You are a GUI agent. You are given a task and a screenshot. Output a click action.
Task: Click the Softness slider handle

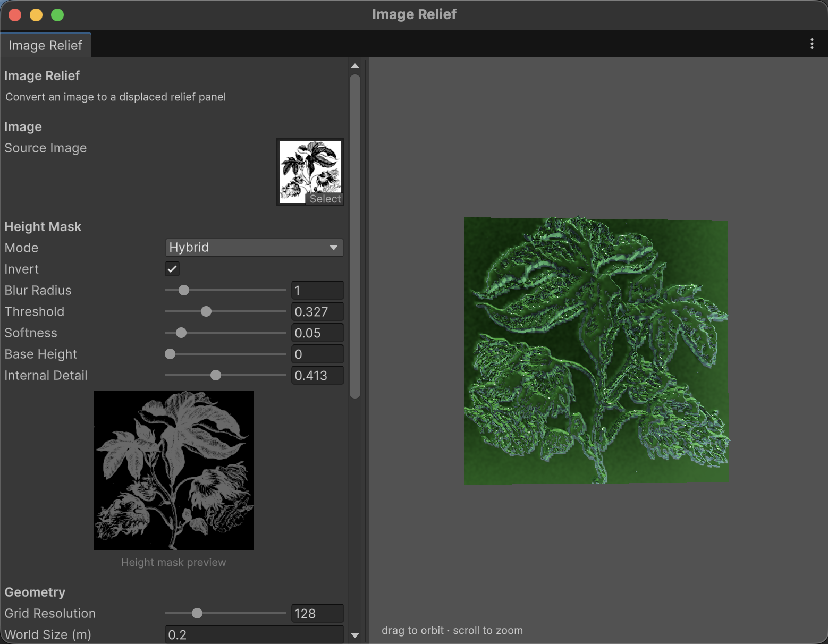click(181, 333)
